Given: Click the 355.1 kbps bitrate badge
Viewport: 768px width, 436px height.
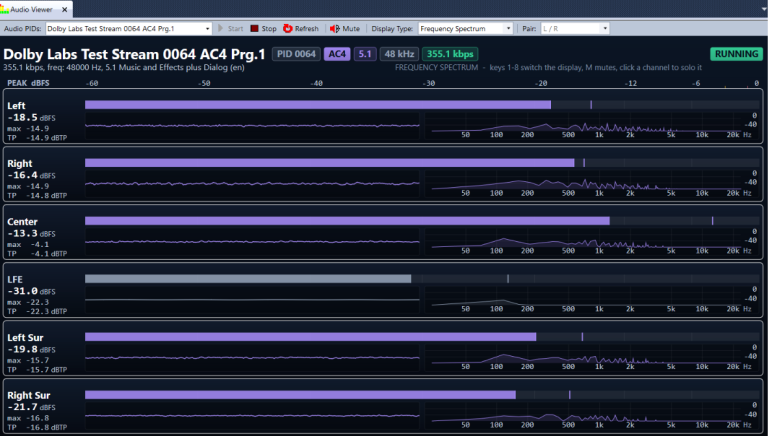Looking at the screenshot, I should tap(450, 54).
